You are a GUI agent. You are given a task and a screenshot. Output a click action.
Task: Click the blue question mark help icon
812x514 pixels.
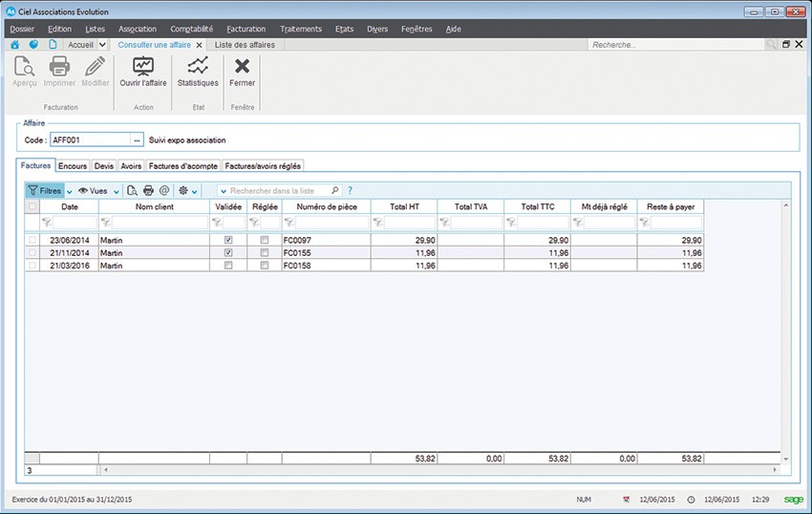coord(350,191)
